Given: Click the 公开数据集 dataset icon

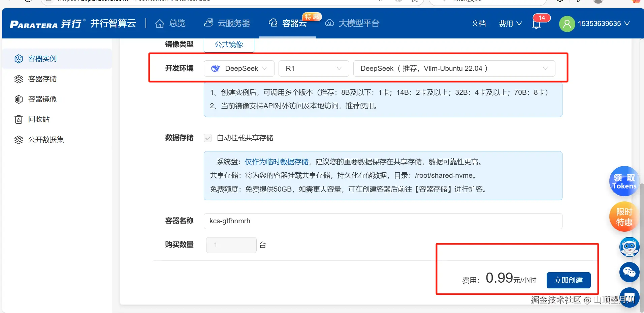Looking at the screenshot, I should tap(19, 140).
